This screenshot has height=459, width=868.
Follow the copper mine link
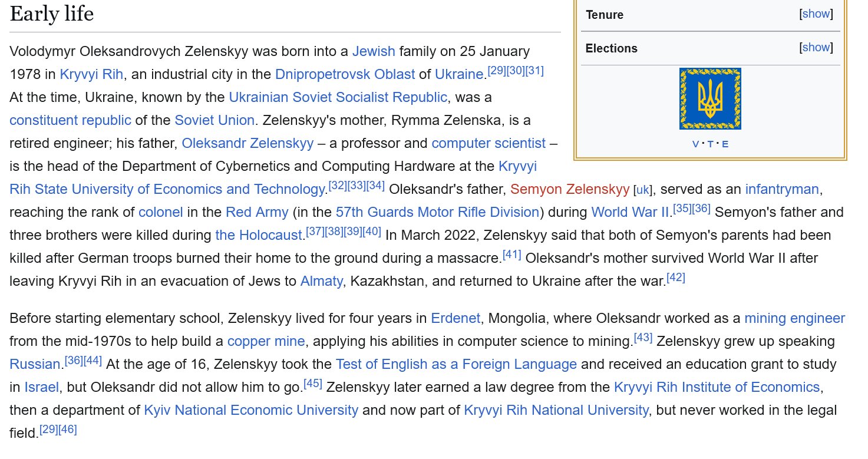click(266, 341)
